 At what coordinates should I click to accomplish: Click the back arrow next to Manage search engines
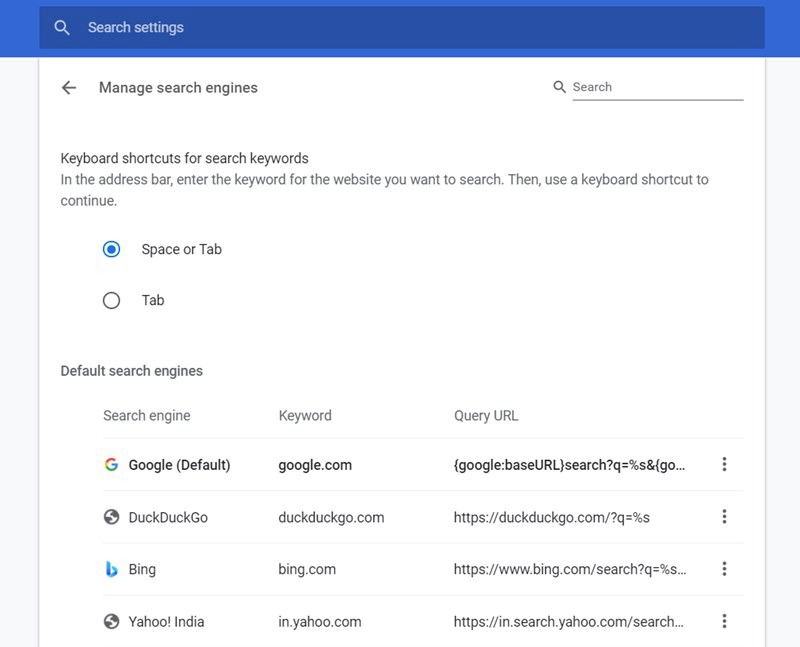coord(68,88)
